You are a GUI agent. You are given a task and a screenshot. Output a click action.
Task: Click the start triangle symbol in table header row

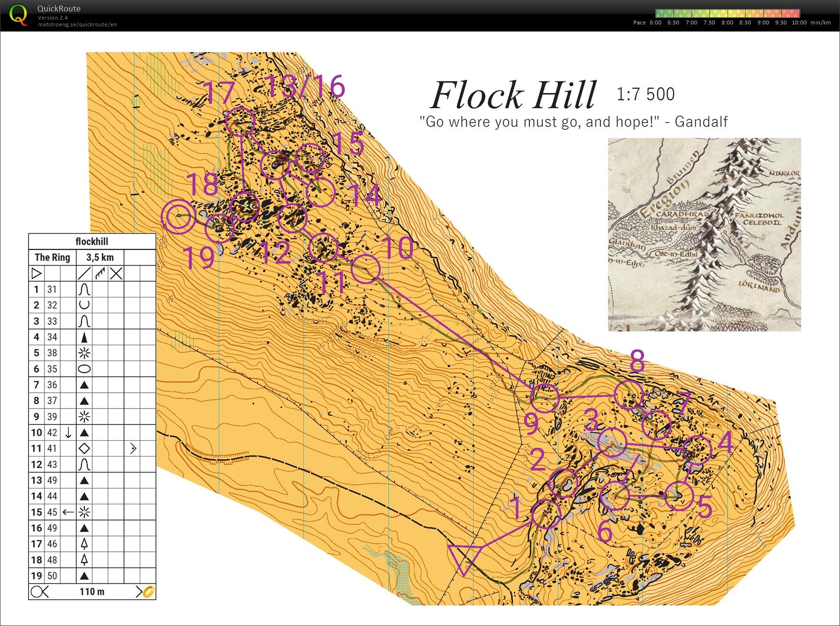[36, 273]
